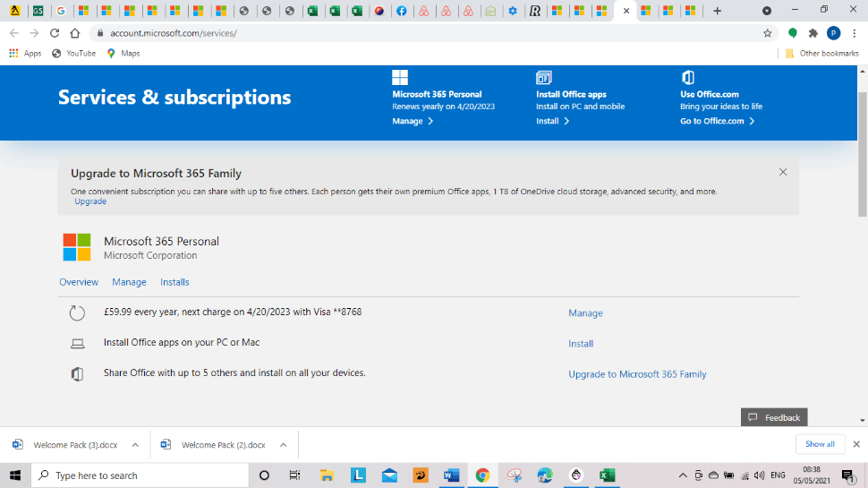Switch to the Google browser tab
The width and height of the screenshot is (868, 488).
pos(61,11)
